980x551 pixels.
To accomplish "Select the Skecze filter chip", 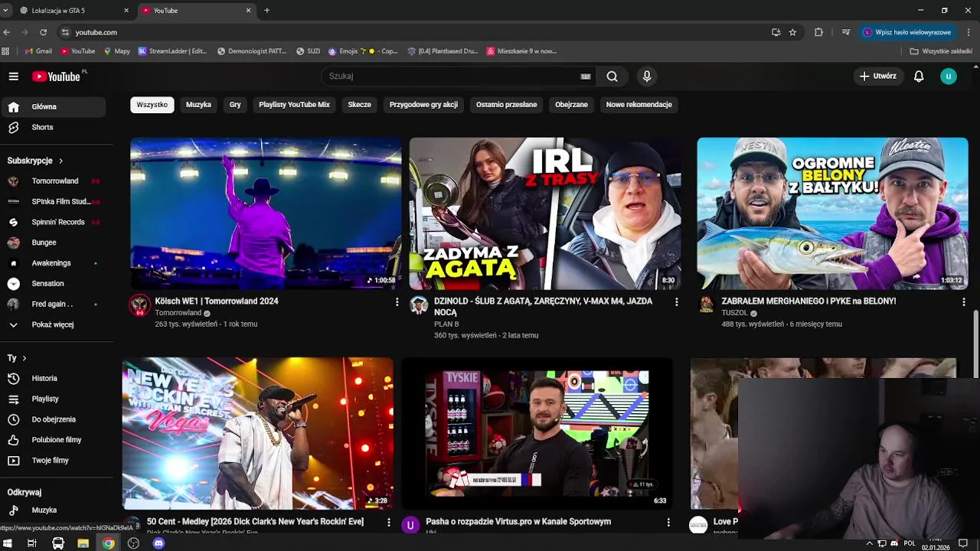I will (x=359, y=105).
